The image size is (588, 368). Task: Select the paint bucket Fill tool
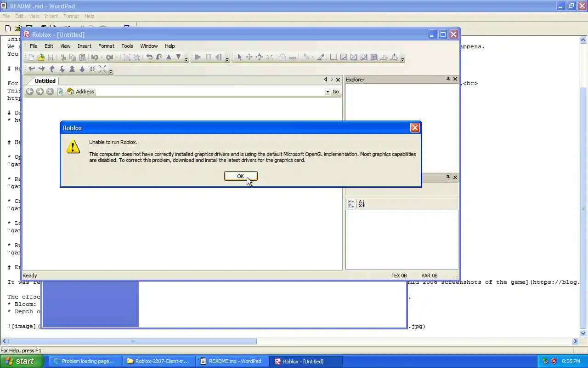306,57
